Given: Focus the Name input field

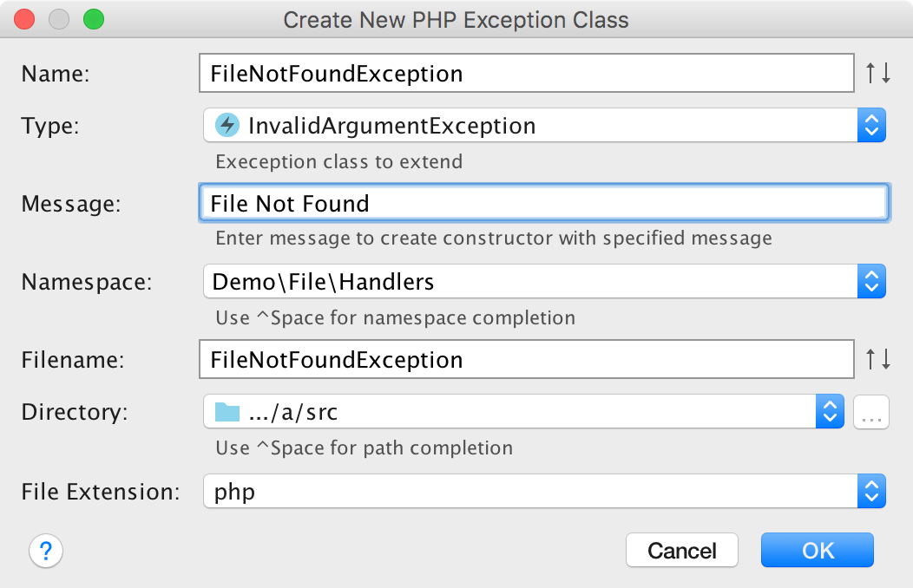Looking at the screenshot, I should coord(526,74).
